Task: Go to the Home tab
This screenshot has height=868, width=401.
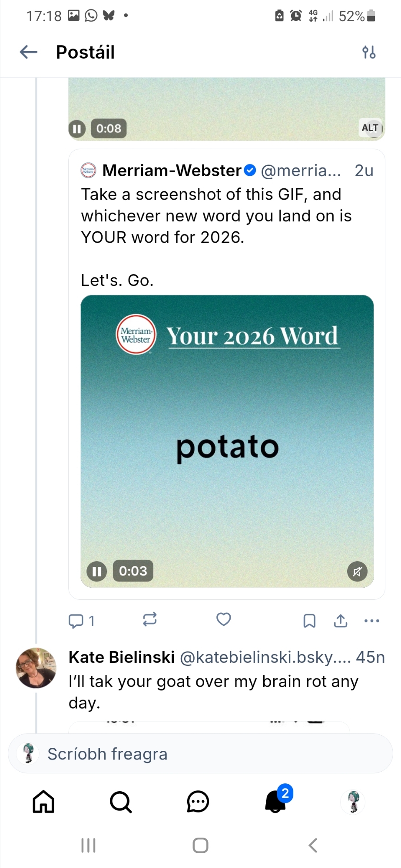Action: click(43, 801)
